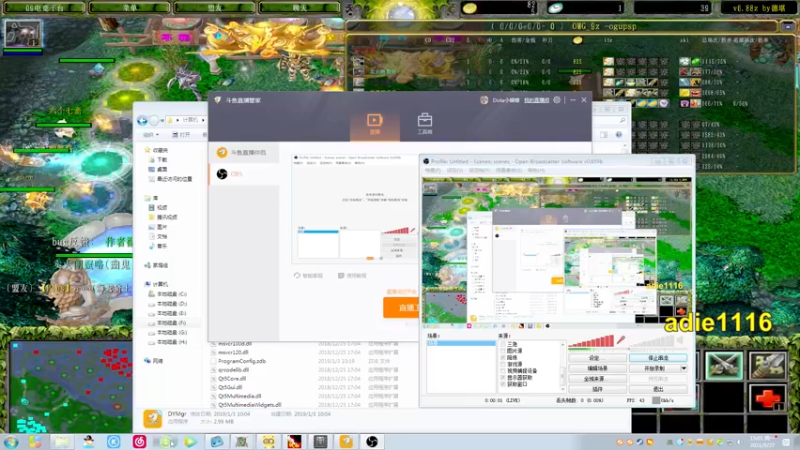Click the red cross ability icon in game
Screen dimensions: 800x450
[767, 397]
